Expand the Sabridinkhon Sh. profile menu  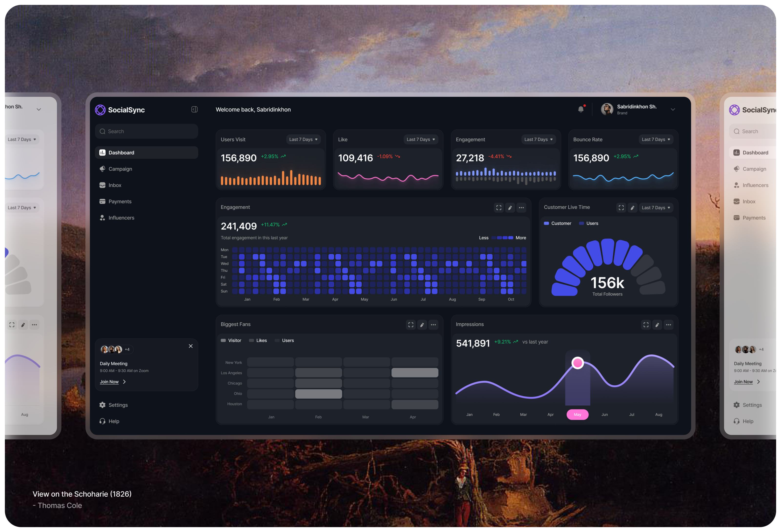pos(672,110)
